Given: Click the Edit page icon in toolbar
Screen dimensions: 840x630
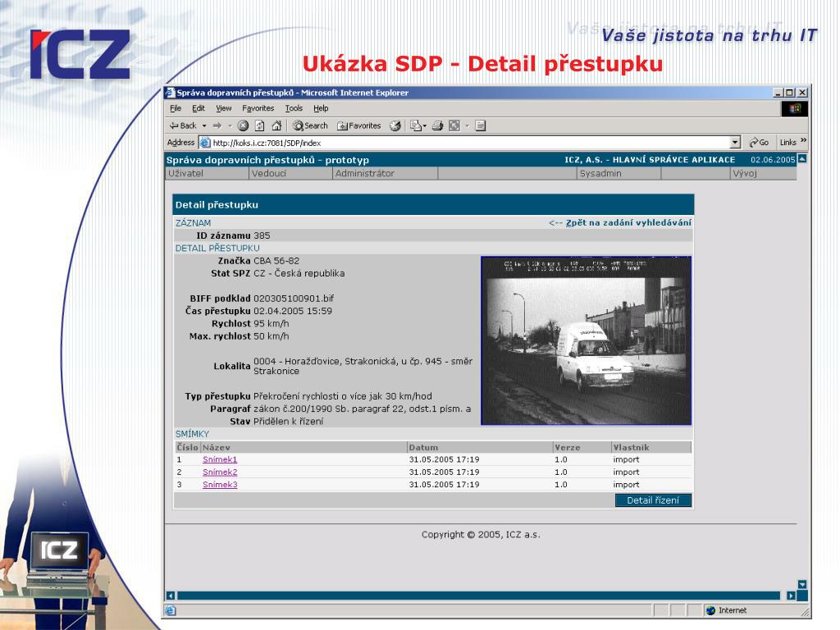Looking at the screenshot, I should click(x=454, y=126).
